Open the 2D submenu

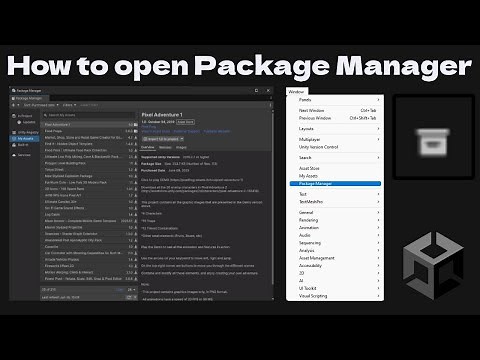(x=335, y=273)
